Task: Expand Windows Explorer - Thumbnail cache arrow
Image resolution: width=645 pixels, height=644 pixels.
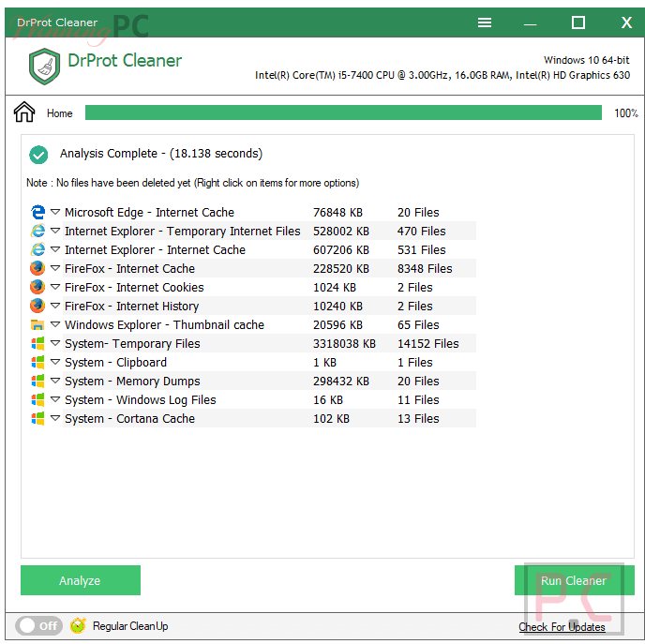Action: click(x=55, y=324)
